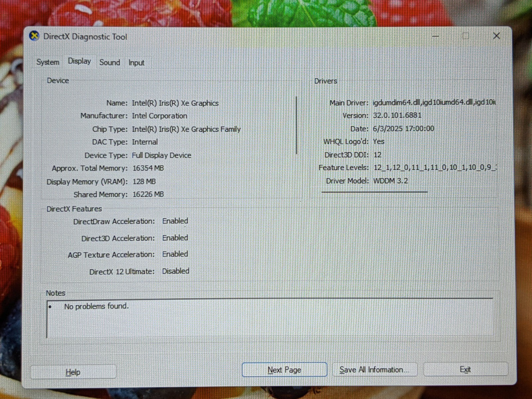
Task: Click the Drivers section horizontal scrollbar
Action: pyautogui.click(x=374, y=192)
